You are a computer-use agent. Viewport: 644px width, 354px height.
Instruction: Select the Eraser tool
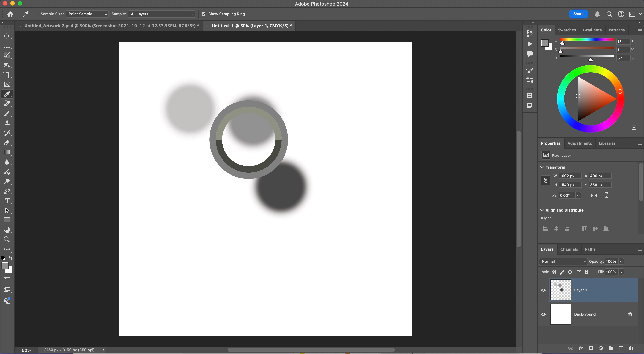7,143
